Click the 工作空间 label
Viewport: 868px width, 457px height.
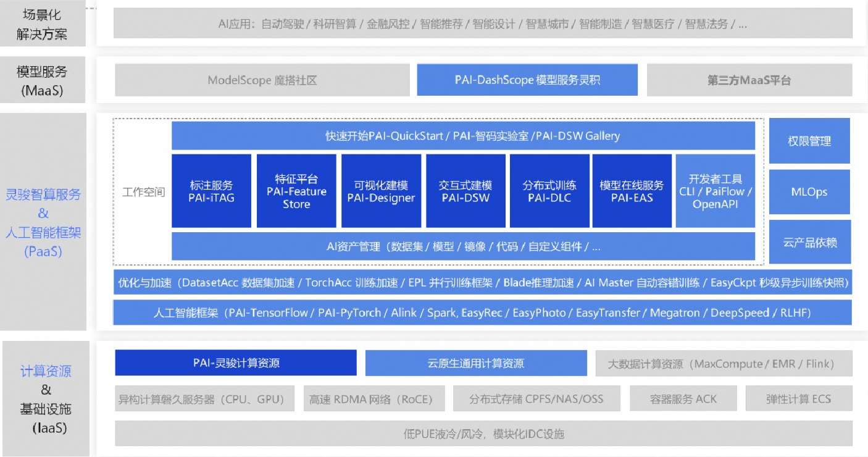tap(144, 191)
